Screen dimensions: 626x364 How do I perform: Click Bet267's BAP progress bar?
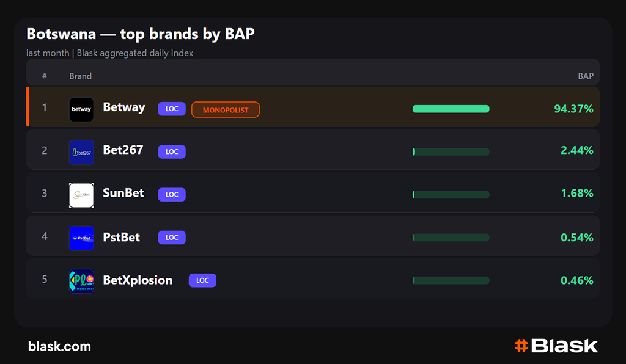pyautogui.click(x=451, y=151)
